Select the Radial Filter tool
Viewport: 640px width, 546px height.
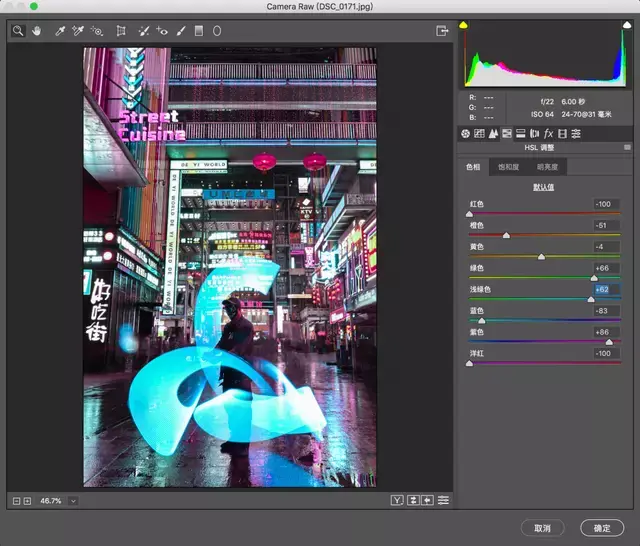[x=217, y=31]
